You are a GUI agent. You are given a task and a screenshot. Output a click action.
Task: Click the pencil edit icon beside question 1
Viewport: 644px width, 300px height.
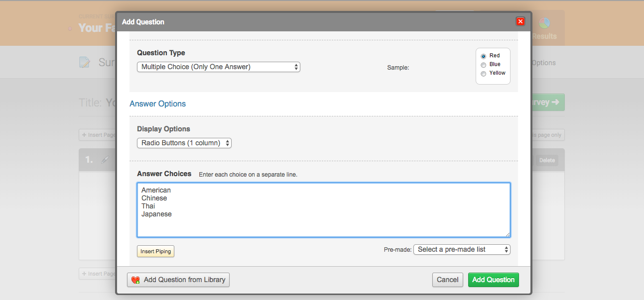105,160
